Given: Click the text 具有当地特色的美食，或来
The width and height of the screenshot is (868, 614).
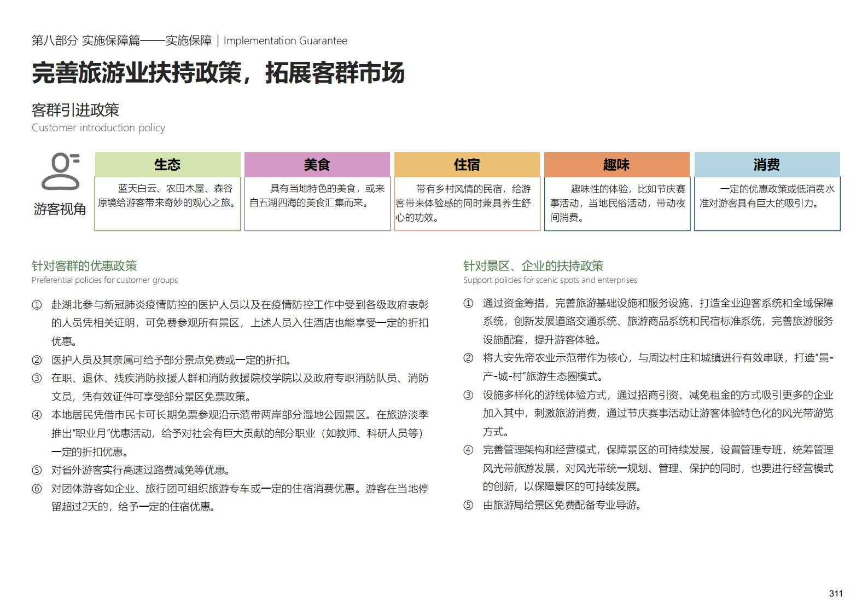Looking at the screenshot, I should [327, 188].
